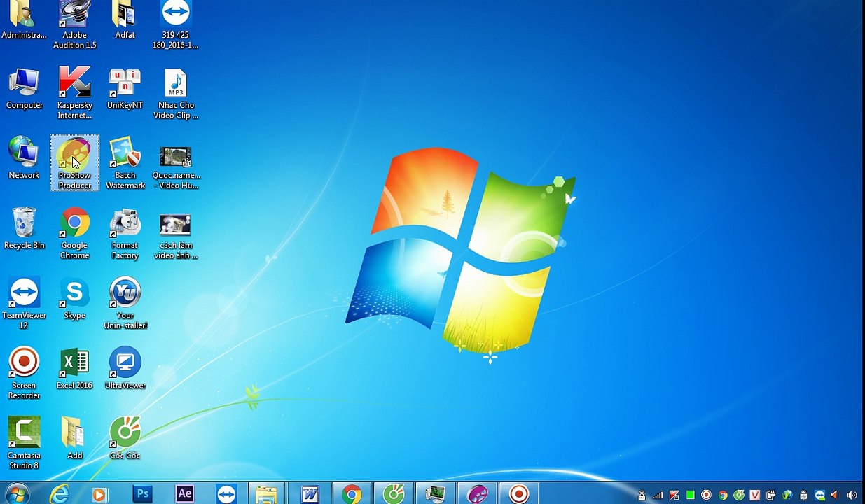
Task: Open the Administrator folder on the desktop
Action: [24, 20]
